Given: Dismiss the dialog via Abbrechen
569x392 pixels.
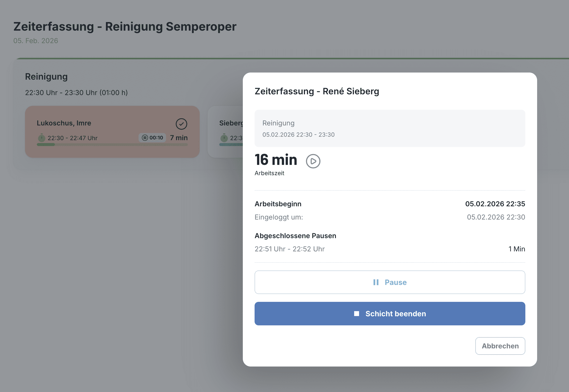Looking at the screenshot, I should tap(500, 346).
